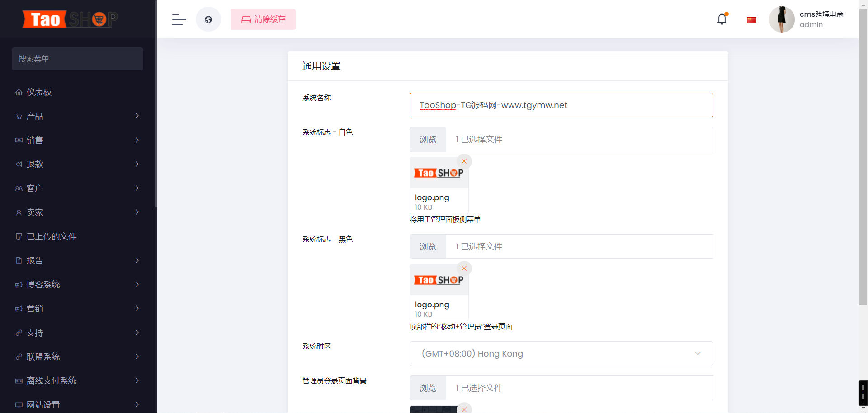Click selected-file field for 系统标志 - 黑色
This screenshot has height=413, width=868.
coord(579,247)
